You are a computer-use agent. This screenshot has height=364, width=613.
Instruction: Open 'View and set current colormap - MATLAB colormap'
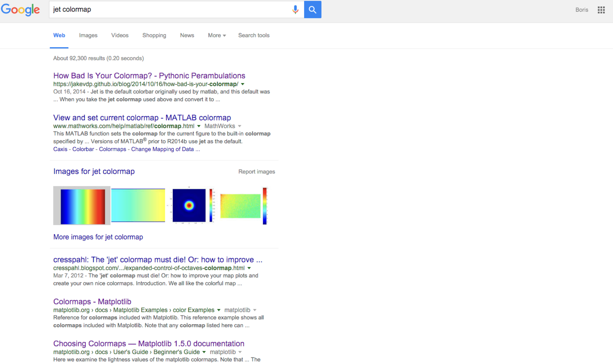coord(142,118)
